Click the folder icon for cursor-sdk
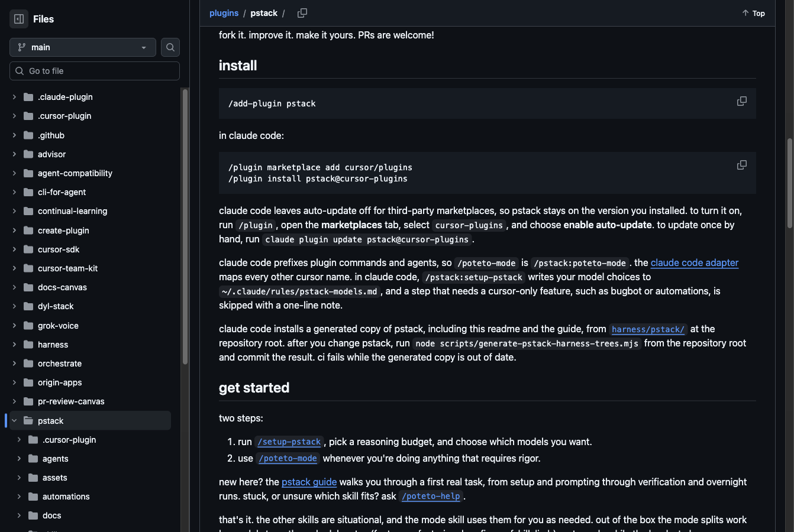The width and height of the screenshot is (794, 532). coord(28,249)
